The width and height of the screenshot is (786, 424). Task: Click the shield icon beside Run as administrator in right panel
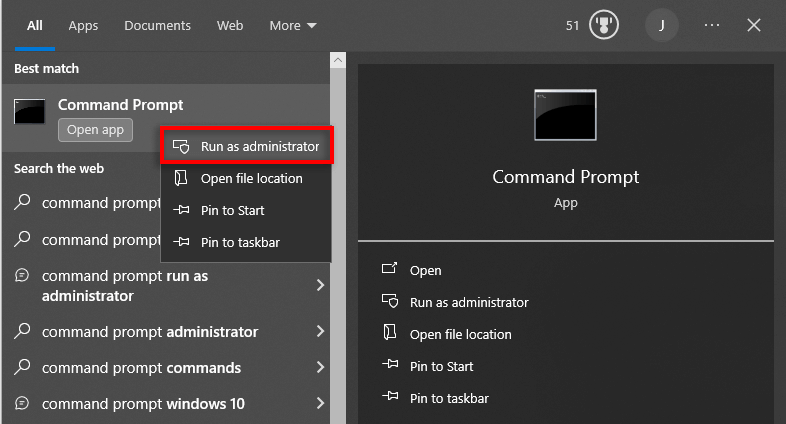tap(390, 302)
